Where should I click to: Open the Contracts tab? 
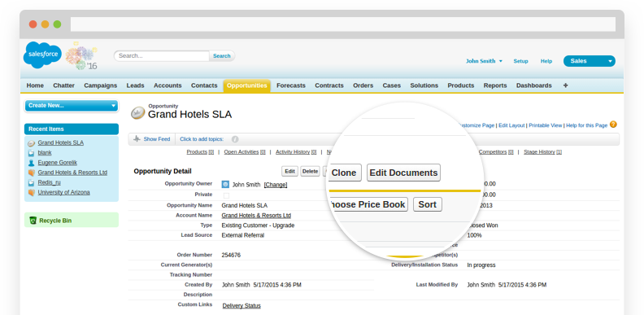coord(329,85)
